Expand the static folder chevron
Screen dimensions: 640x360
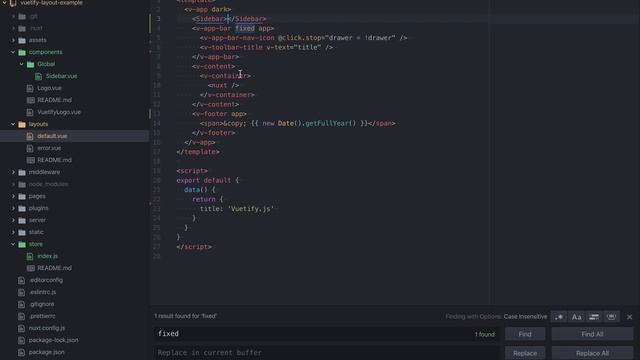click(13, 232)
